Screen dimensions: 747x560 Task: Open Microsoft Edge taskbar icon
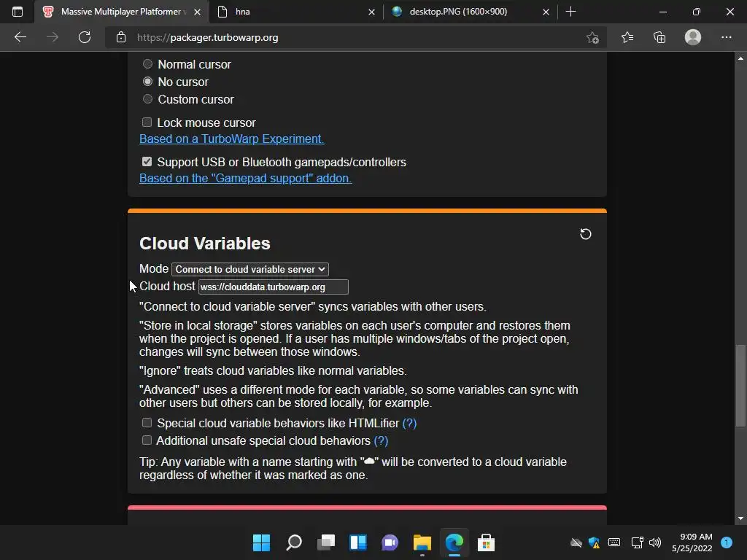(x=454, y=542)
